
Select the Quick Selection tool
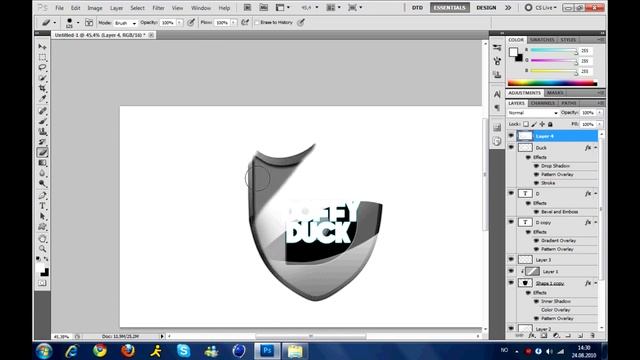[42, 78]
